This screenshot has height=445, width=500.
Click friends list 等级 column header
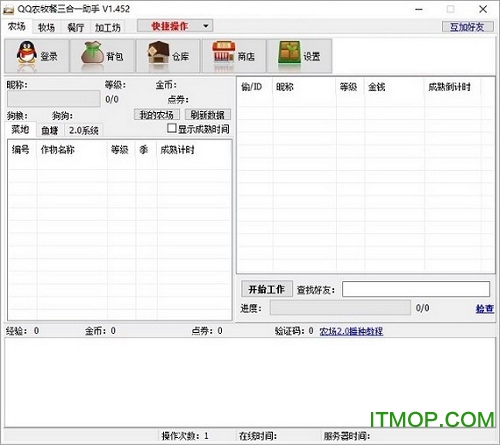click(x=350, y=87)
